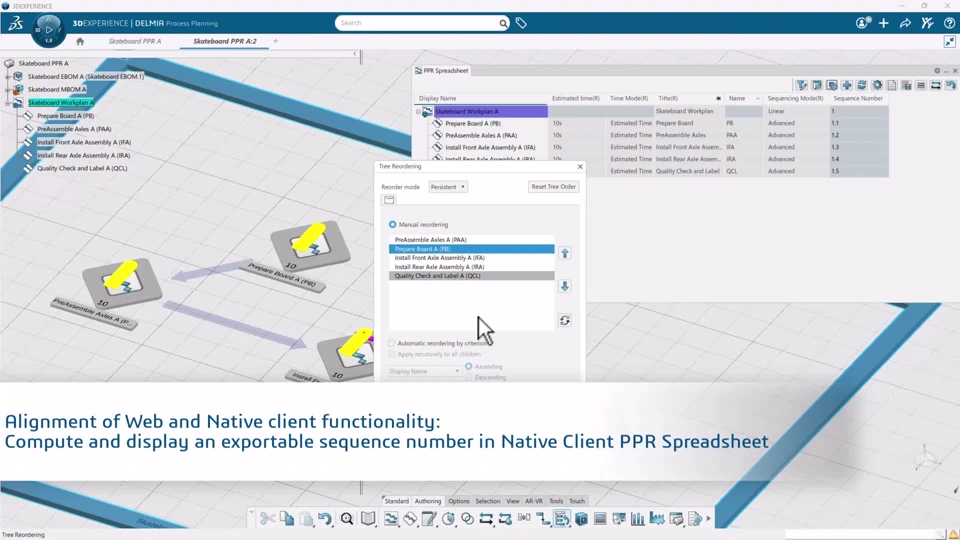
Task: Switch to Standard toolbar tab
Action: [x=396, y=501]
